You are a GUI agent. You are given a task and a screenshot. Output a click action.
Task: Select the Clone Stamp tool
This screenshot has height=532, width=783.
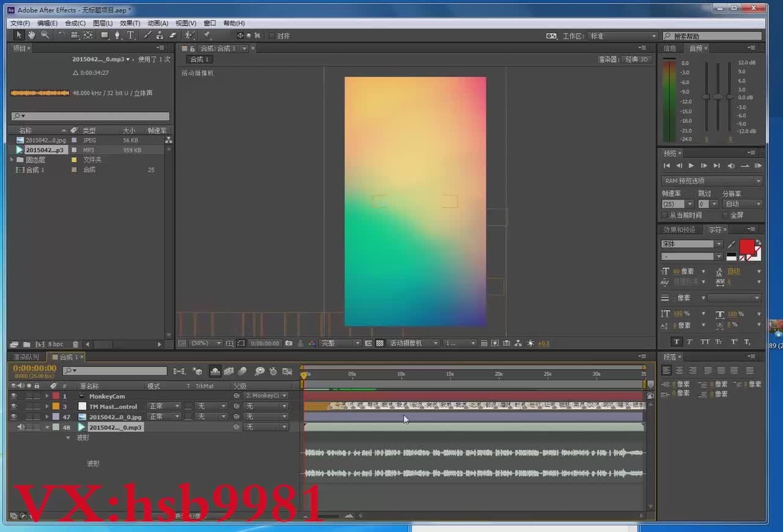(160, 35)
